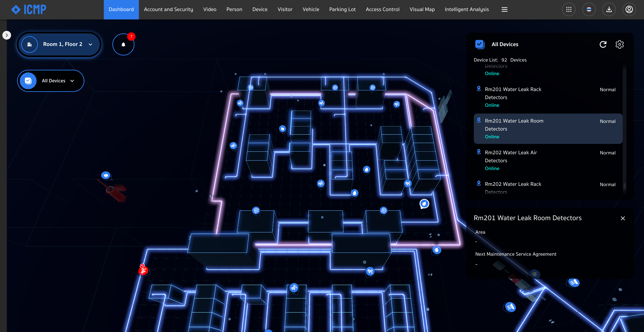Select the rightmost camera marker in the top row
Screen dimensions: 644x332
[373, 88]
